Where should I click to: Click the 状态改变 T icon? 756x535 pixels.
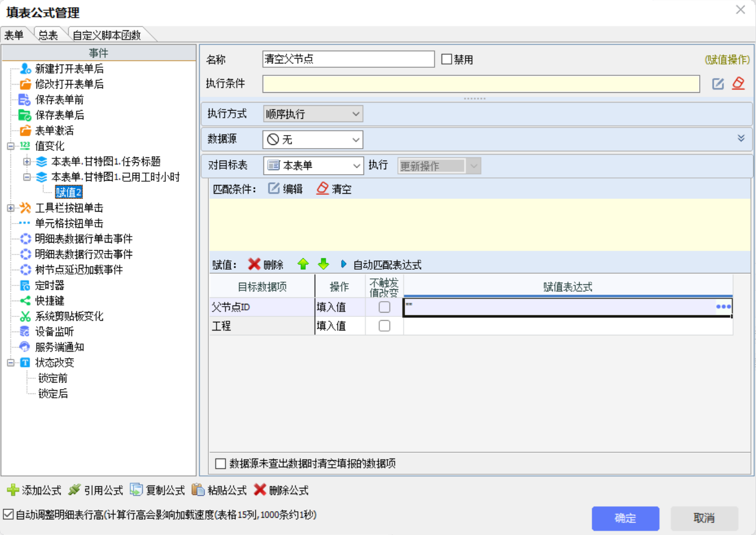coord(25,362)
